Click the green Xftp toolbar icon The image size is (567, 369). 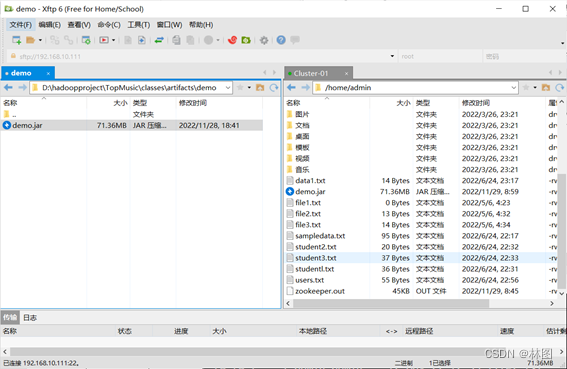pos(246,40)
